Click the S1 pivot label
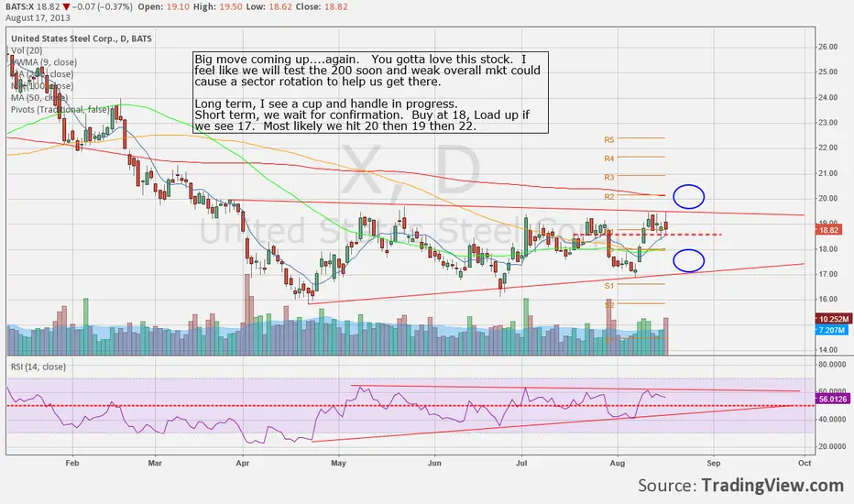 609,286
